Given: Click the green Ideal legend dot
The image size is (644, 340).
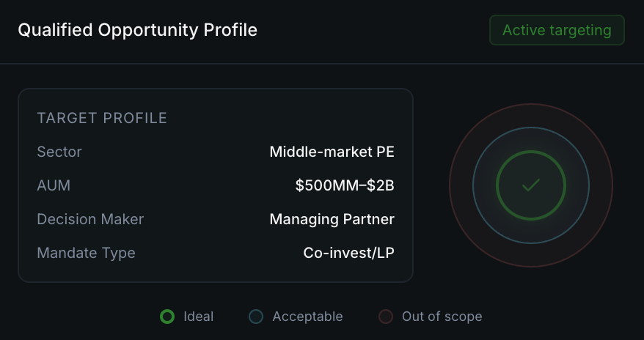Looking at the screenshot, I should (x=167, y=317).
